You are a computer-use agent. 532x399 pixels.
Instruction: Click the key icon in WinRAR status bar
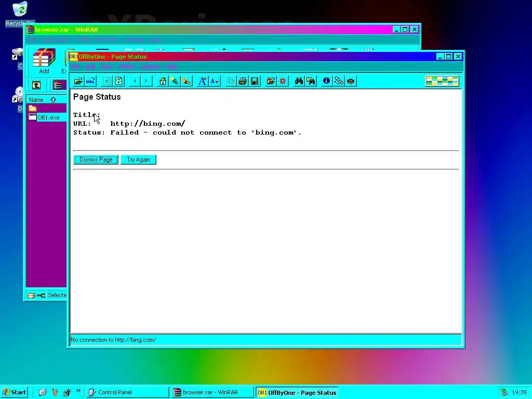point(41,296)
